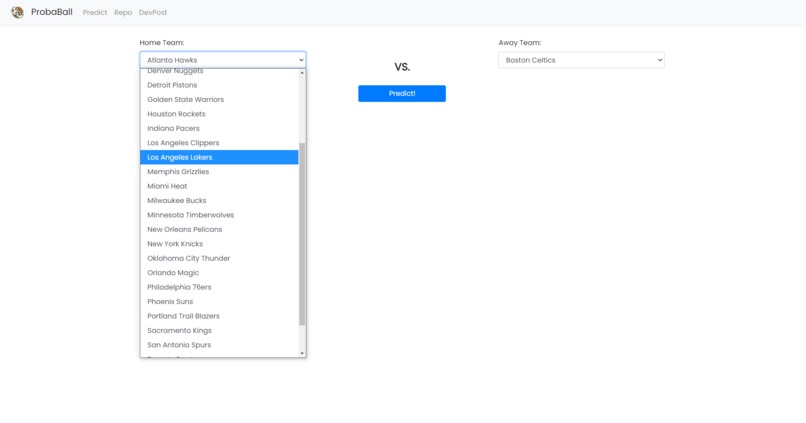Click the dropdown list scroll-up arrow
This screenshot has width=806, height=423.
[302, 73]
